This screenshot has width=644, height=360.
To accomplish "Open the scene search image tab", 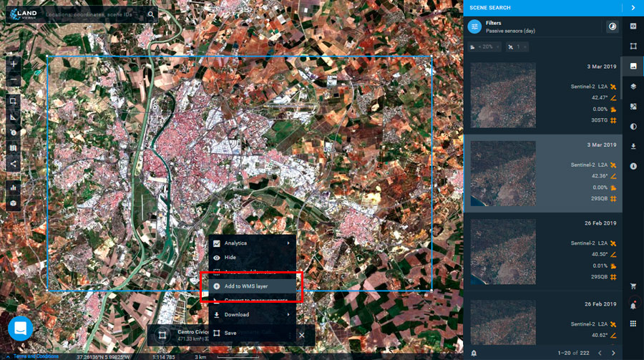I will coord(633,66).
